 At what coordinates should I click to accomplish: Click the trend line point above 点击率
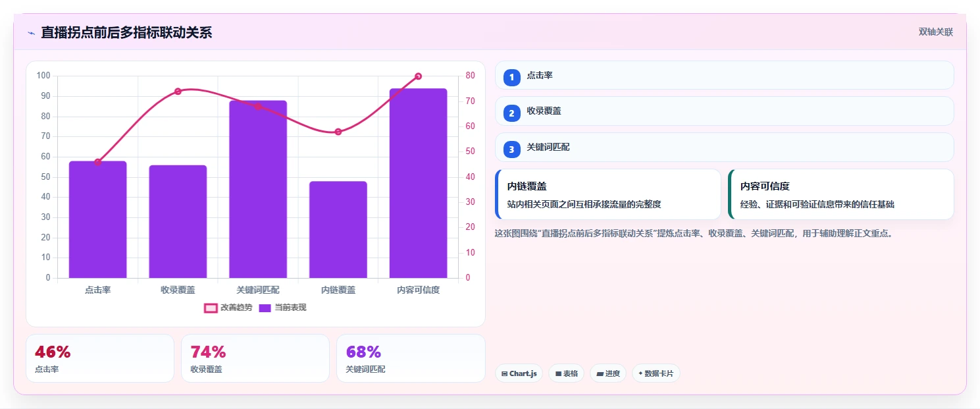pyautogui.click(x=97, y=162)
